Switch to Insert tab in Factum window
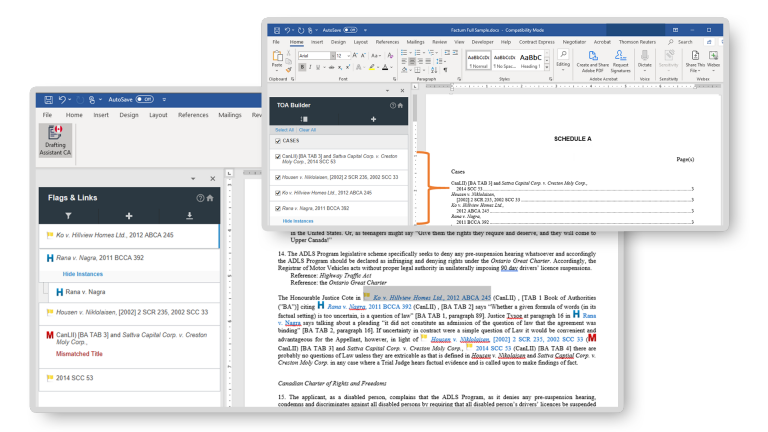 [x=317, y=42]
